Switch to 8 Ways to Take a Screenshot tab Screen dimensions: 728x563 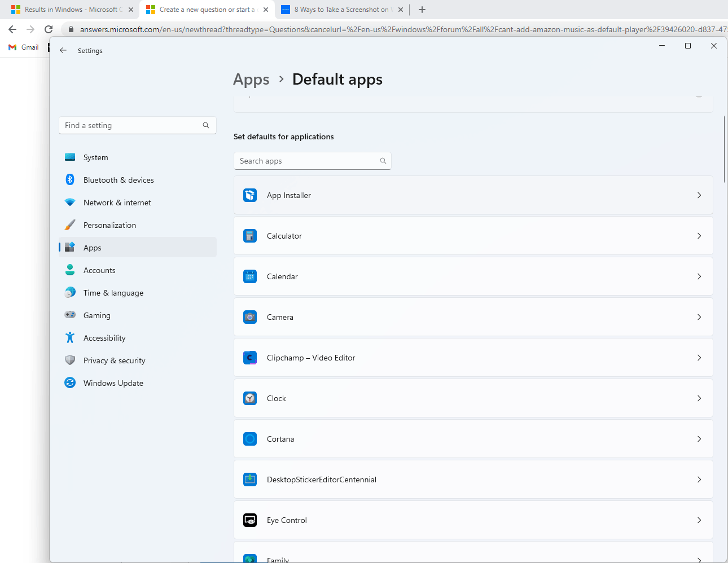[x=342, y=10]
